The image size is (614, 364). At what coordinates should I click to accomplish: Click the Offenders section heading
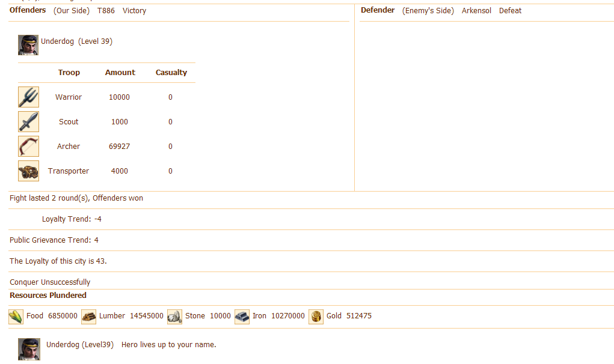(28, 10)
